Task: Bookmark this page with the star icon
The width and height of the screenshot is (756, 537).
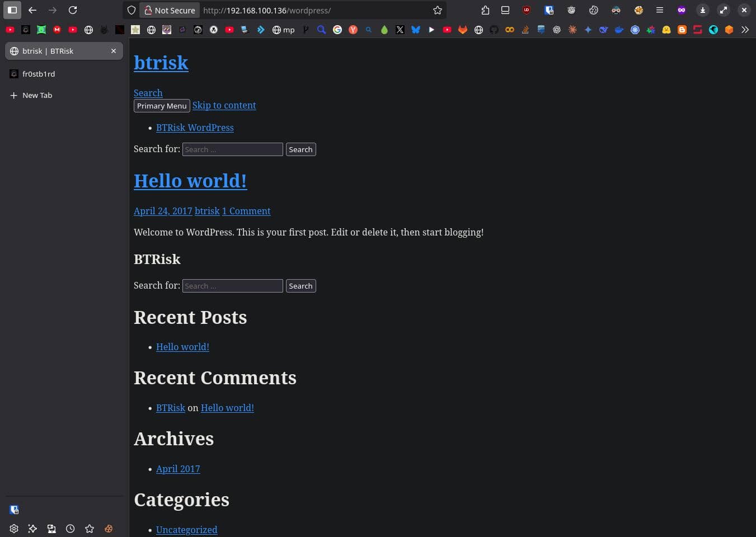Action: (438, 10)
